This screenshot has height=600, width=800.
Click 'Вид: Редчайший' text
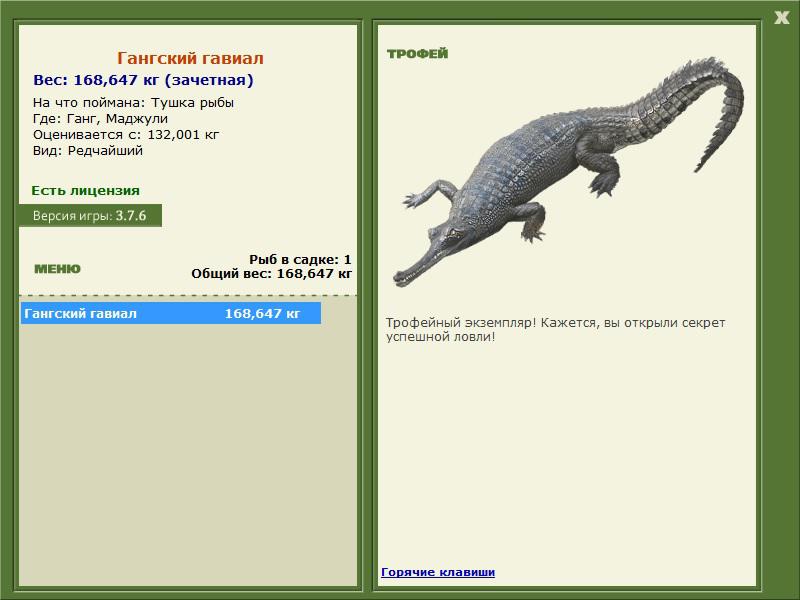[x=88, y=151]
